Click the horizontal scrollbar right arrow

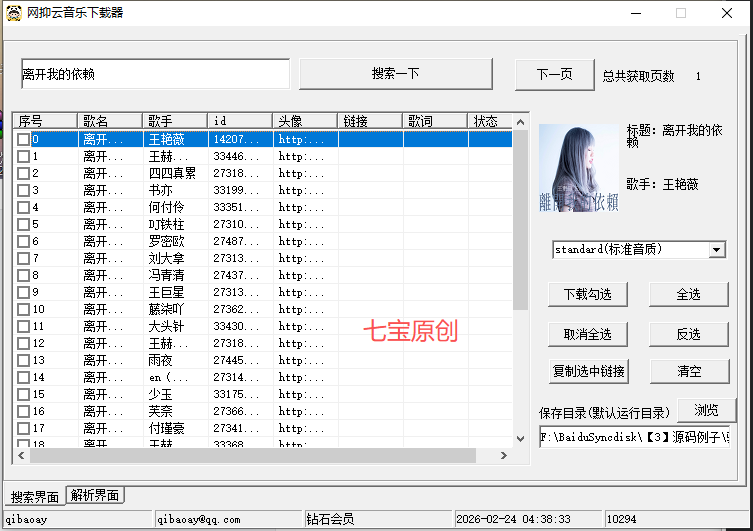(x=503, y=455)
